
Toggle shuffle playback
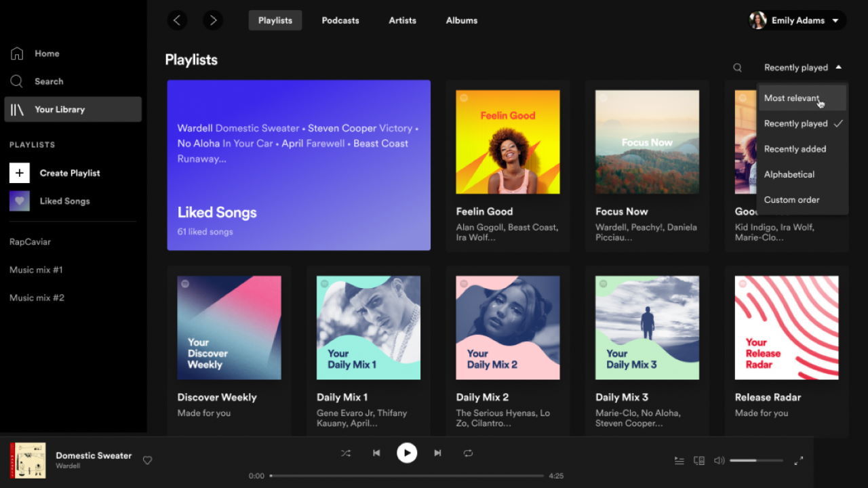point(346,453)
